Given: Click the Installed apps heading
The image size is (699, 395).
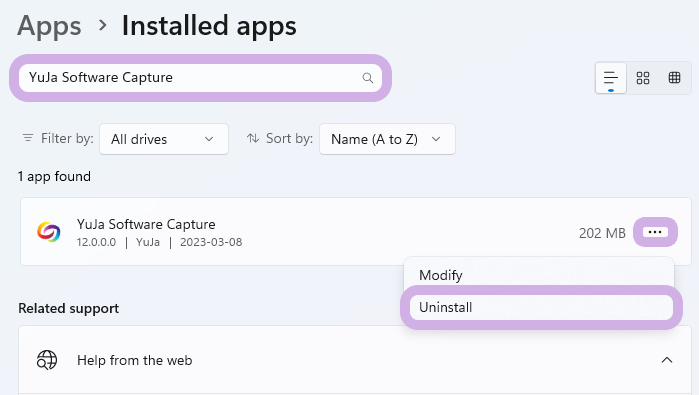Looking at the screenshot, I should [x=209, y=25].
